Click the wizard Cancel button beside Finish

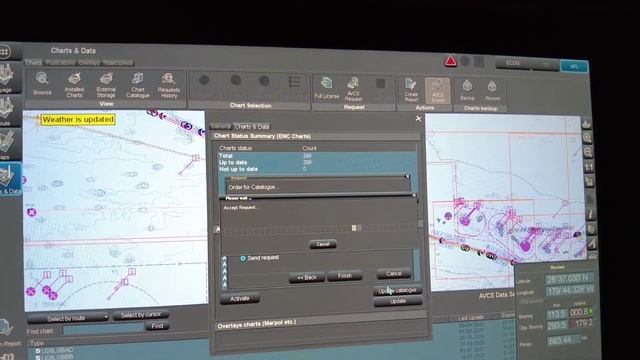click(393, 274)
